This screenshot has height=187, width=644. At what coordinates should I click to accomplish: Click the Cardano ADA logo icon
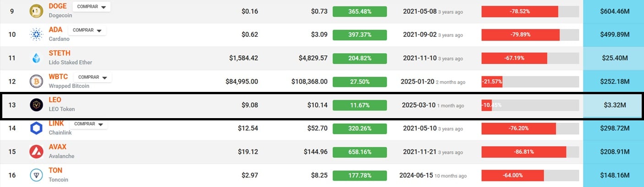[36, 34]
